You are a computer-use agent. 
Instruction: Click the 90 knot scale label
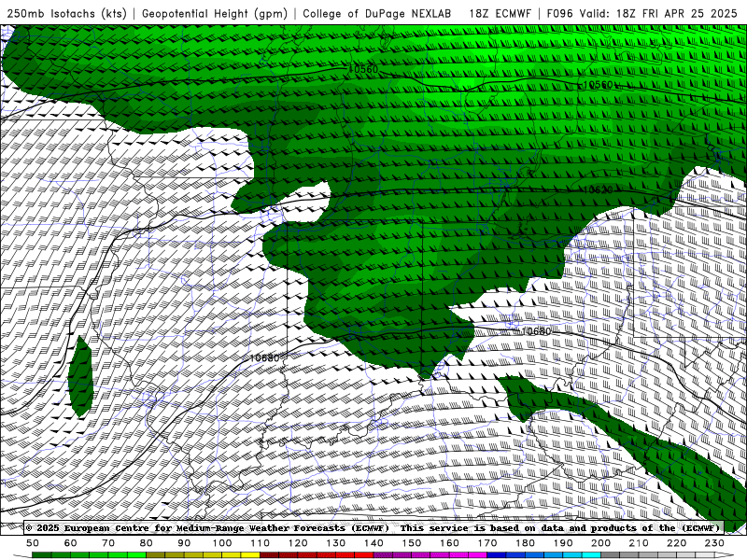pyautogui.click(x=184, y=543)
